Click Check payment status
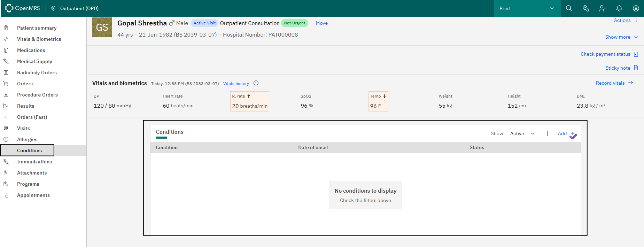The width and height of the screenshot is (644, 247). [609, 54]
